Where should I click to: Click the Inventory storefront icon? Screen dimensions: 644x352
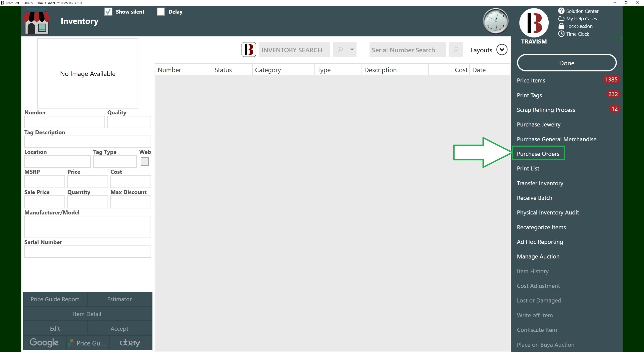[36, 21]
